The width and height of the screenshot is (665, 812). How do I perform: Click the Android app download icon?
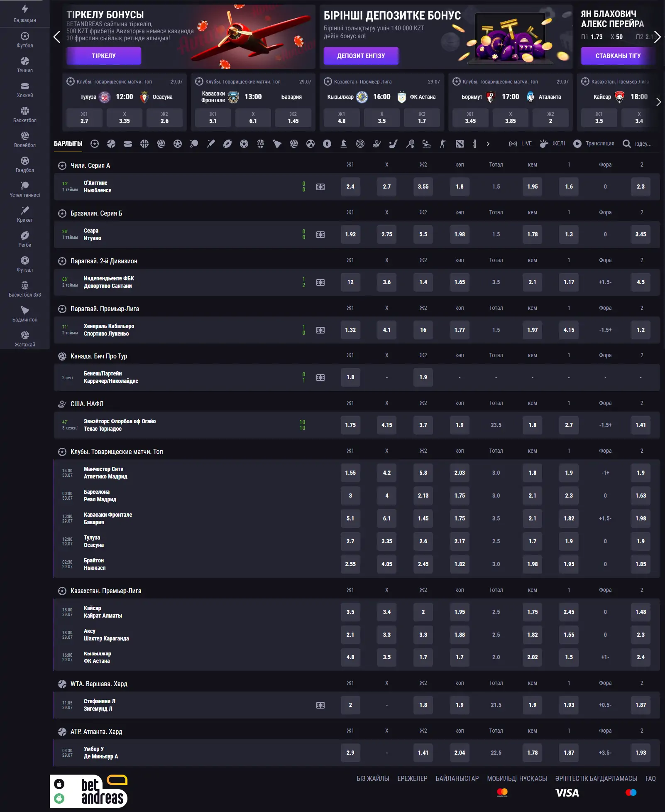pos(59,798)
